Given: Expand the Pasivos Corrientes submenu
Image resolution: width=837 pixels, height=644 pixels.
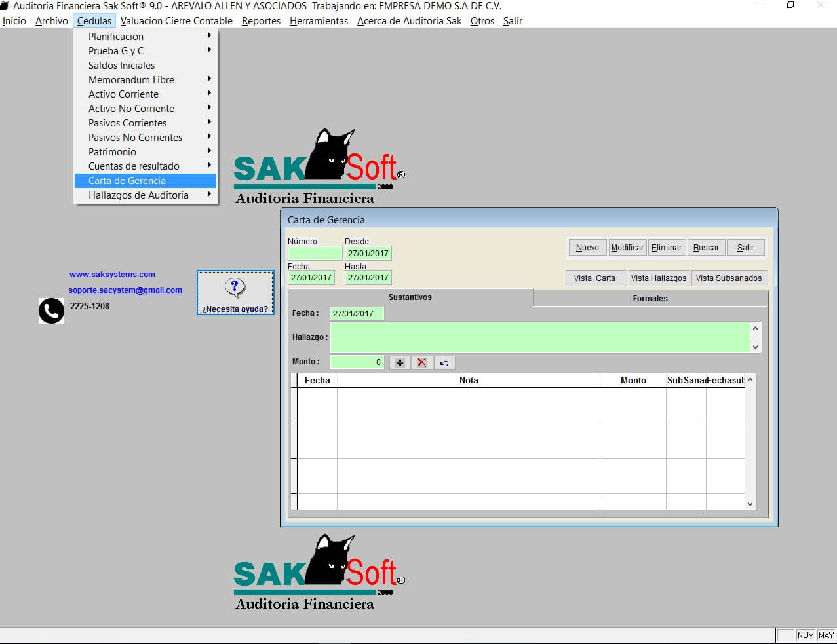Looking at the screenshot, I should 146,123.
